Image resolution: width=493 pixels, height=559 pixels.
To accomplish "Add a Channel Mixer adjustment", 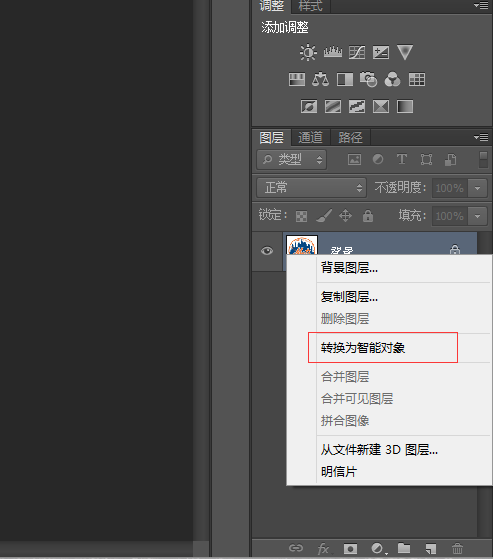I will pos(392,80).
